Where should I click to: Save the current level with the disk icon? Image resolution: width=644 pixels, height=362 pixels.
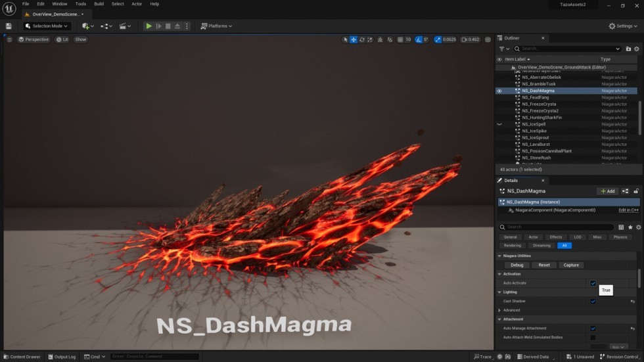[9, 26]
